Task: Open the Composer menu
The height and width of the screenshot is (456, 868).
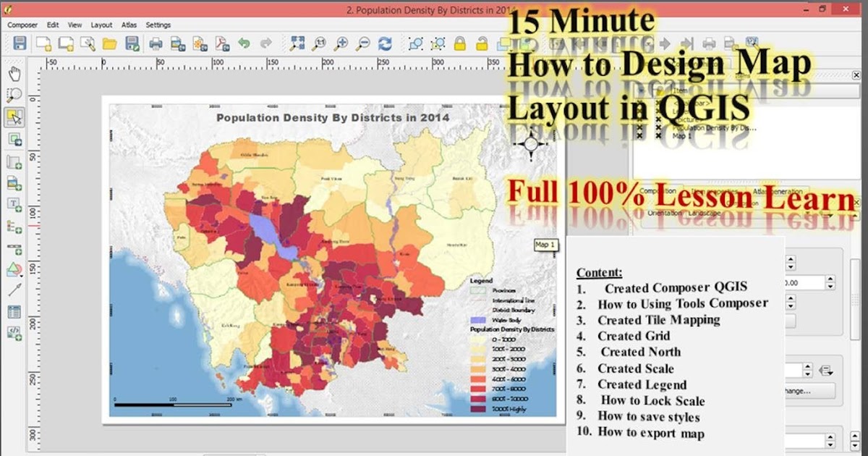Action: [x=22, y=25]
